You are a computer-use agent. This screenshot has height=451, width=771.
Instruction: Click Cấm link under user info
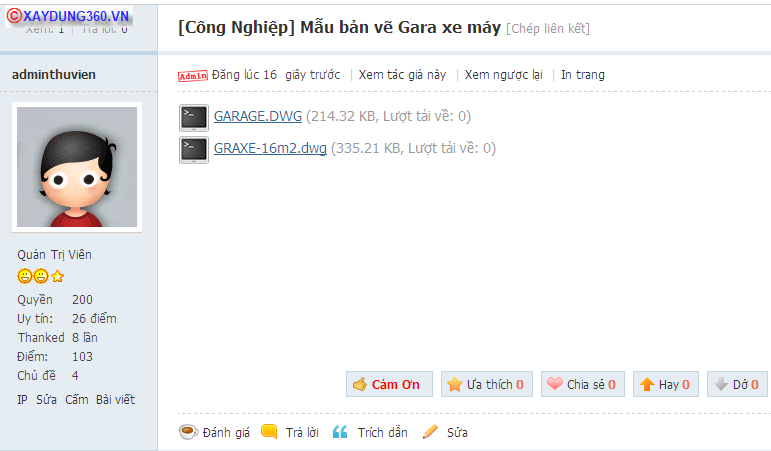point(77,399)
